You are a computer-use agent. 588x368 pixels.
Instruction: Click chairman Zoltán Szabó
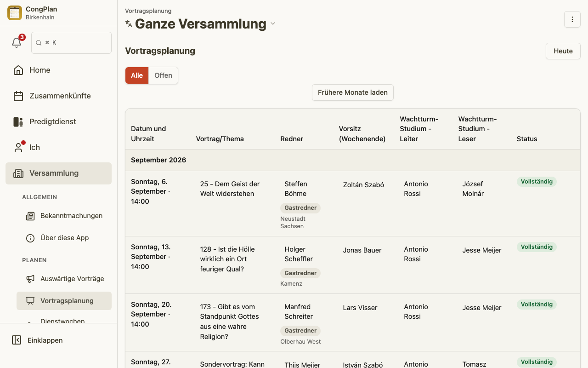pos(363,185)
